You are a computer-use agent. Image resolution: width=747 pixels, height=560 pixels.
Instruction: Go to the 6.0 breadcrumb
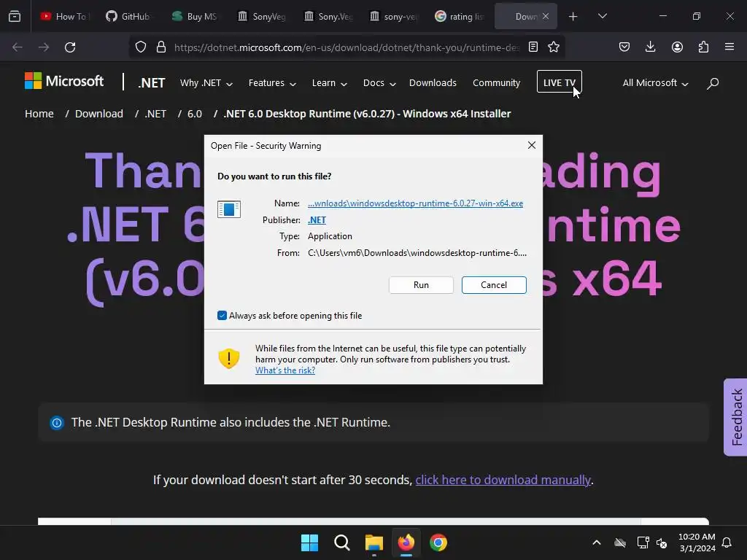(x=194, y=114)
